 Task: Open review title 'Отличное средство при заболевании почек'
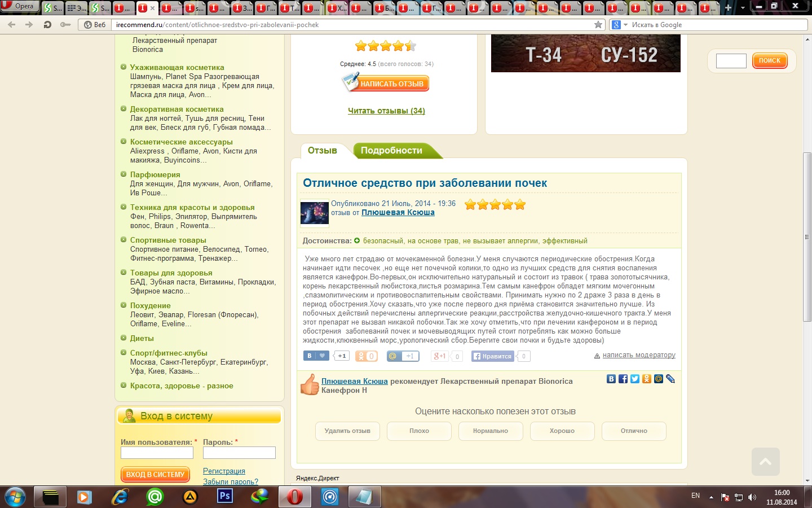tap(425, 183)
